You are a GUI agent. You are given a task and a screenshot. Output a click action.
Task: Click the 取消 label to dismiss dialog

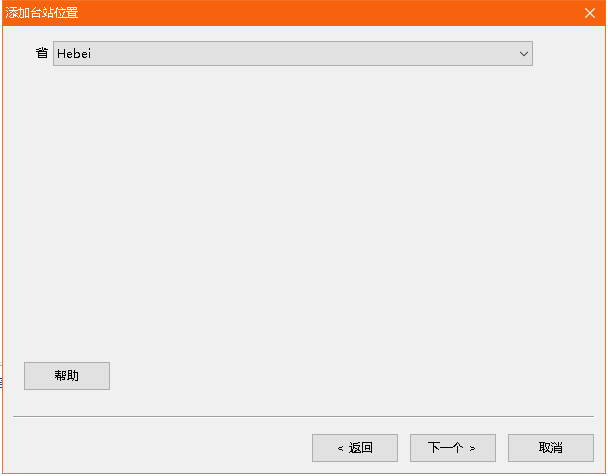click(x=551, y=448)
